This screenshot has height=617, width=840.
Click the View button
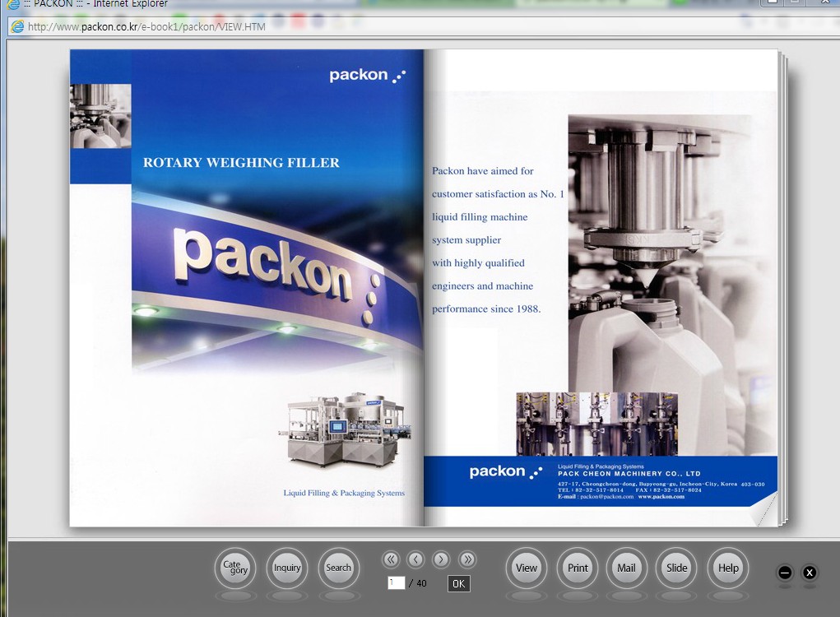pos(527,568)
